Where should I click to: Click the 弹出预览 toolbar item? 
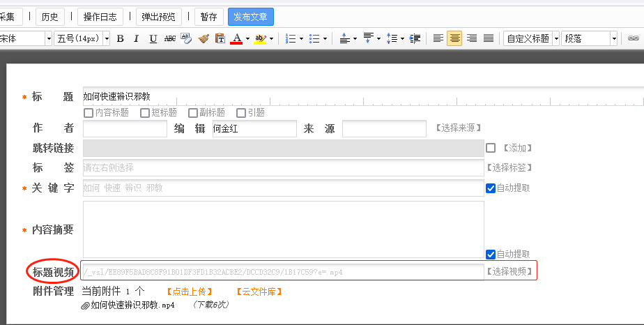tap(158, 17)
